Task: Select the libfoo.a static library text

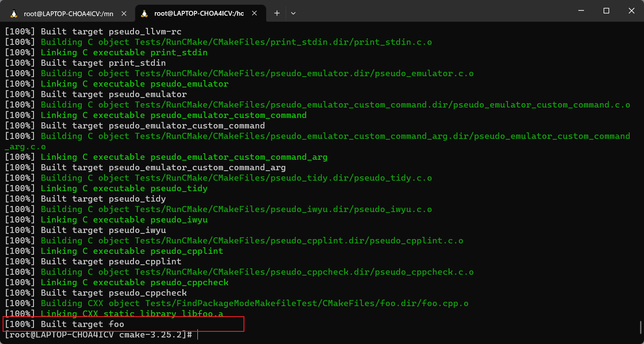Action: (201, 314)
